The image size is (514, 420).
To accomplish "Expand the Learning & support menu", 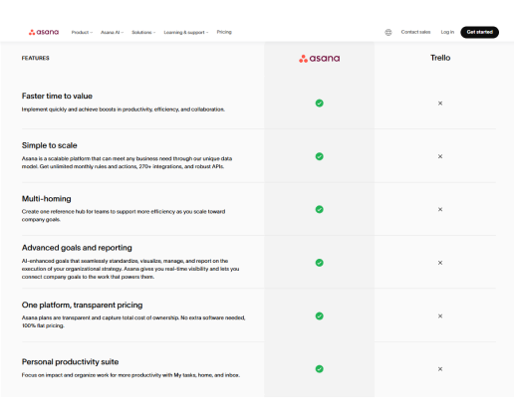I will pos(186,32).
